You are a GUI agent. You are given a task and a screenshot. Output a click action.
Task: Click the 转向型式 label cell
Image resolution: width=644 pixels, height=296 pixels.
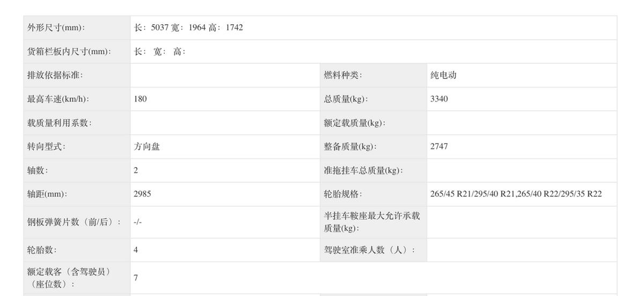pyautogui.click(x=47, y=146)
